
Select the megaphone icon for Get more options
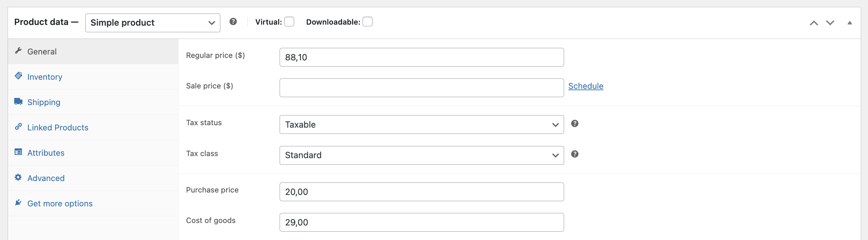[18, 203]
